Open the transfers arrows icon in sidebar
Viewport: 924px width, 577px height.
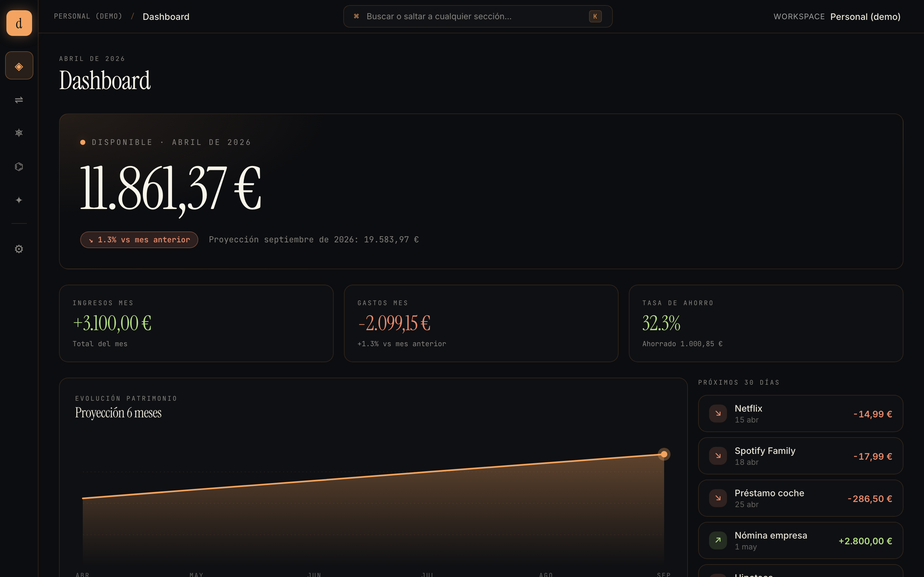(x=19, y=100)
